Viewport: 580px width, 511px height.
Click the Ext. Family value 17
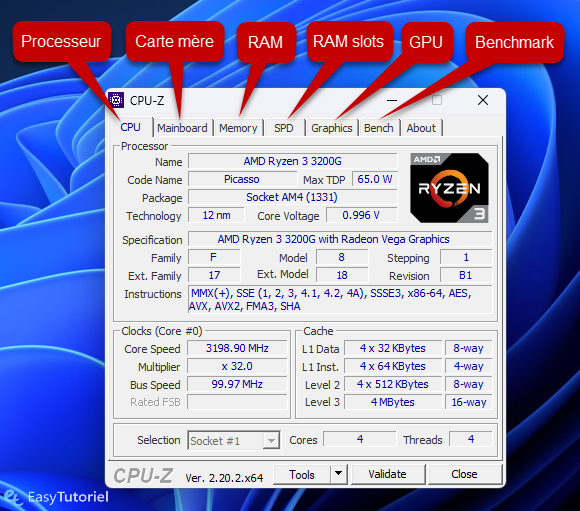[x=214, y=275]
